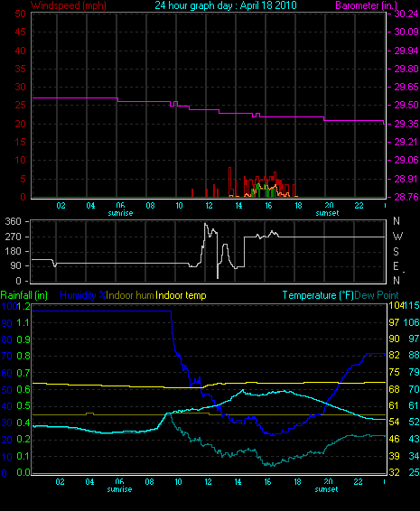Screen dimensions: 420x511
Task: Click the sunrise marker under bottom graph
Action: click(119, 489)
